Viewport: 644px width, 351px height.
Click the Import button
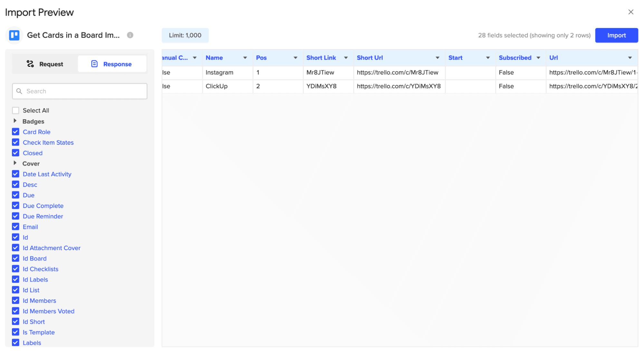(616, 35)
